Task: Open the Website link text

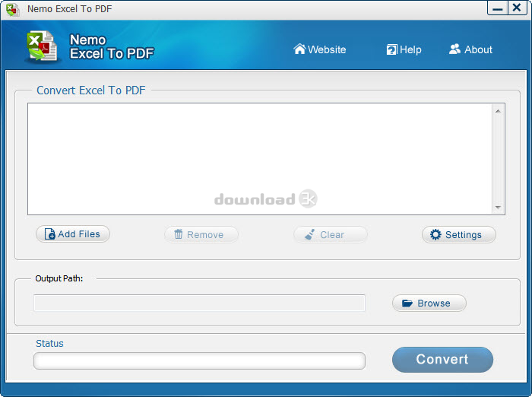Action: tap(327, 49)
